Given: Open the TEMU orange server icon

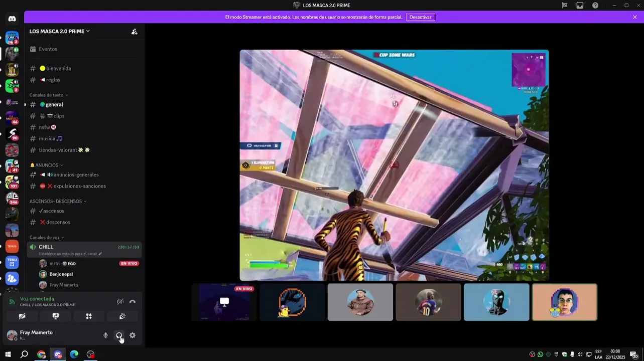Looking at the screenshot, I should tap(12, 246).
